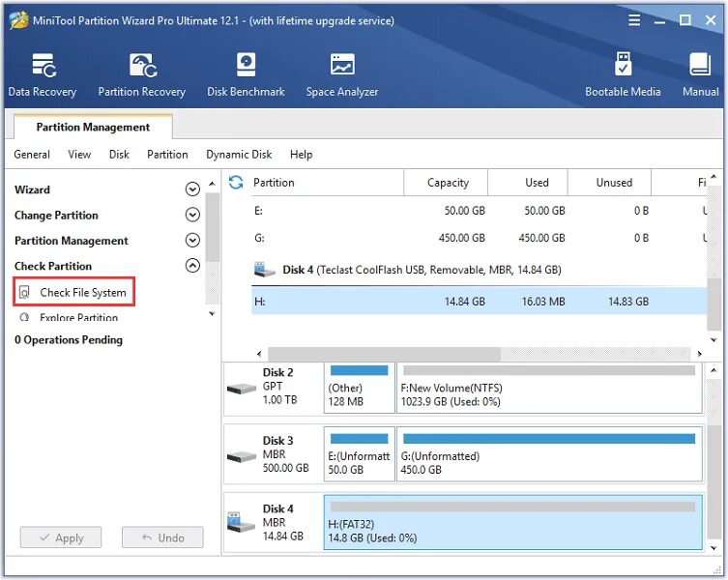Expand the Change Partition section
The width and height of the screenshot is (728, 580).
(x=192, y=215)
